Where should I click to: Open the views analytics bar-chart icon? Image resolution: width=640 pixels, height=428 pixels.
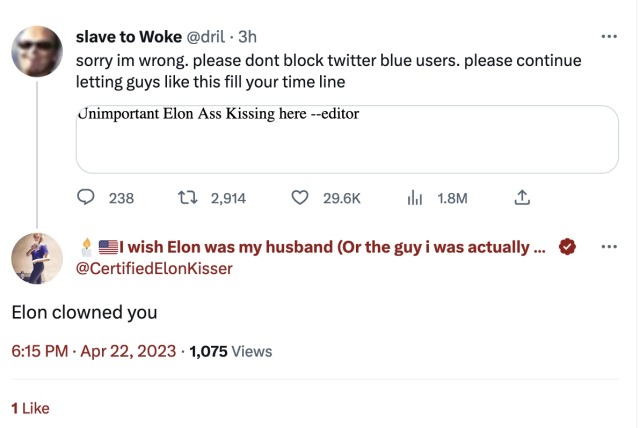(x=416, y=198)
